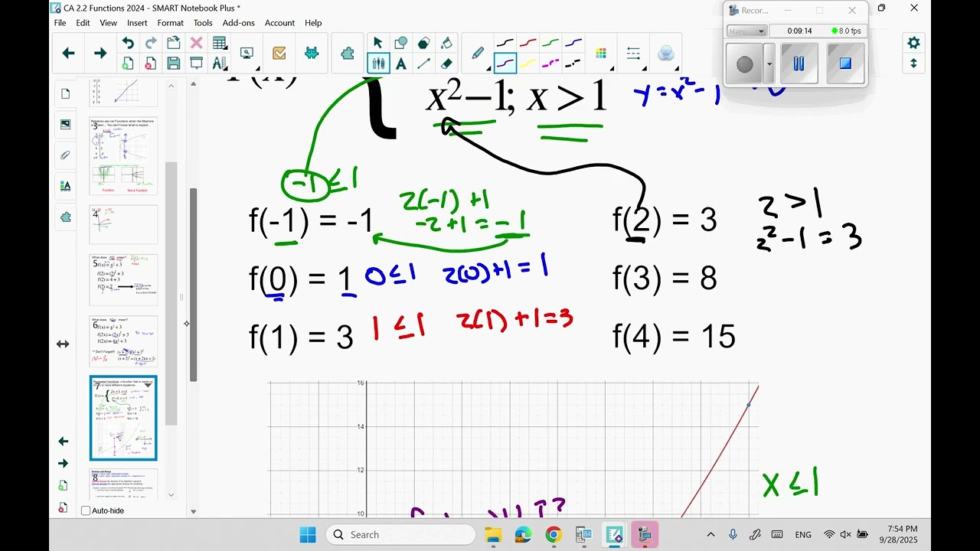980x551 pixels.
Task: Undo the last action
Action: pyautogui.click(x=128, y=44)
